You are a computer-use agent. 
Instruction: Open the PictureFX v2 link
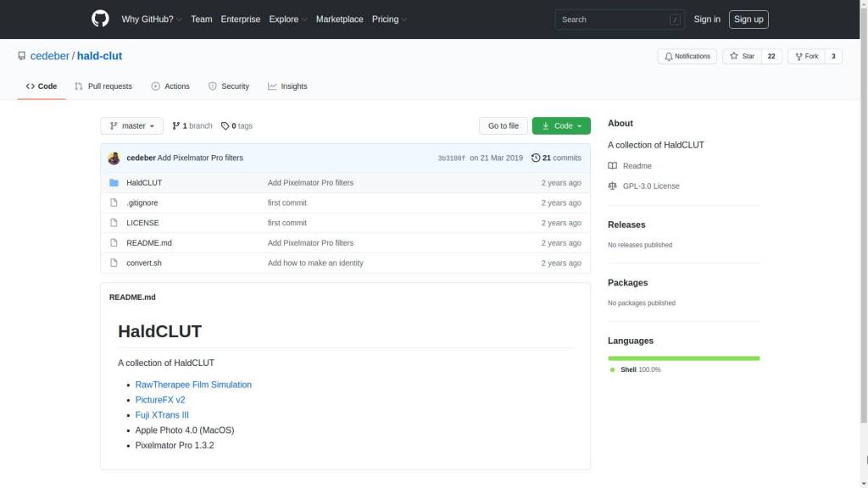pos(160,400)
